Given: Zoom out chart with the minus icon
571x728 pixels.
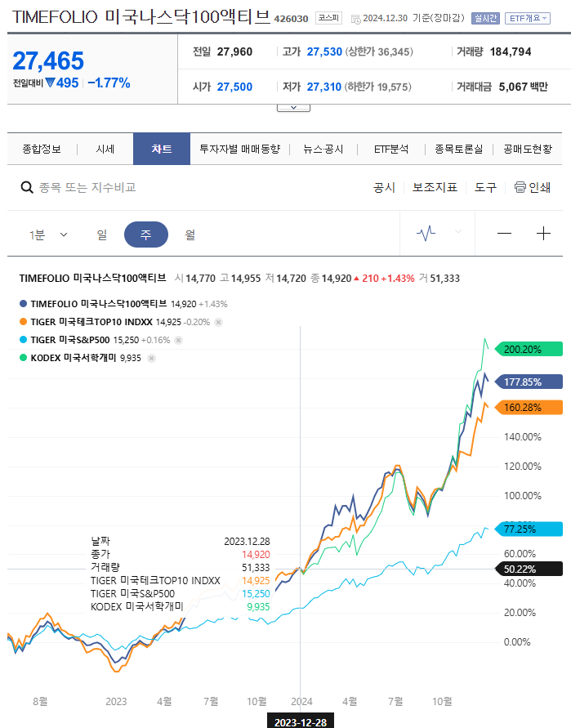Looking at the screenshot, I should pos(504,233).
